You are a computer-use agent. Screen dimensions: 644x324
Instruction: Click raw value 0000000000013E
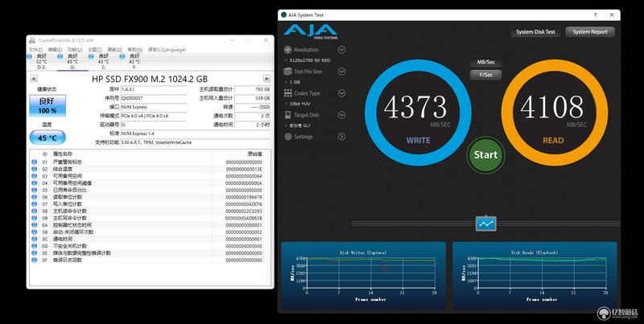click(x=244, y=169)
